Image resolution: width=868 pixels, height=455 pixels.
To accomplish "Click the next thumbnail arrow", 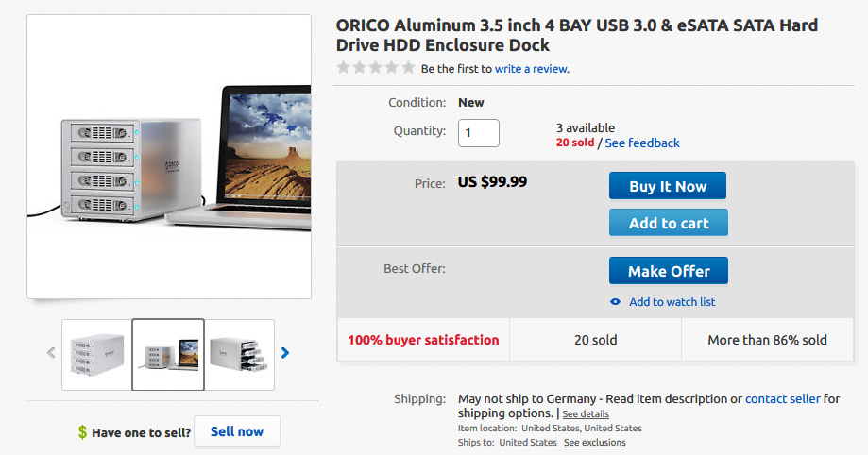I will [x=285, y=354].
